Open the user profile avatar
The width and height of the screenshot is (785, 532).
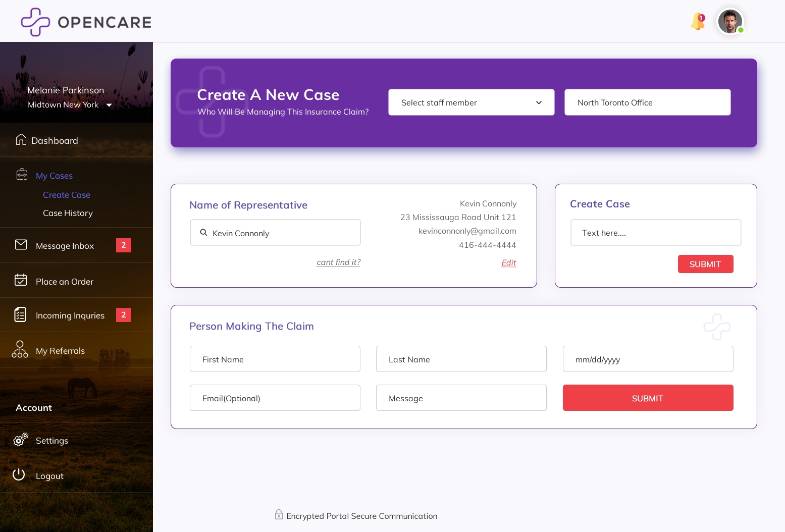pyautogui.click(x=730, y=22)
